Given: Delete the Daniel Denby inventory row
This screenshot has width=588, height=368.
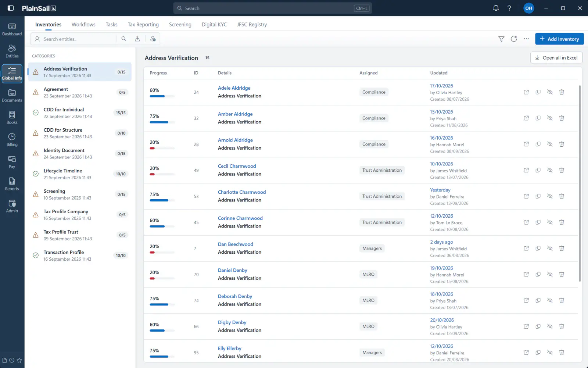Looking at the screenshot, I should coord(562,275).
